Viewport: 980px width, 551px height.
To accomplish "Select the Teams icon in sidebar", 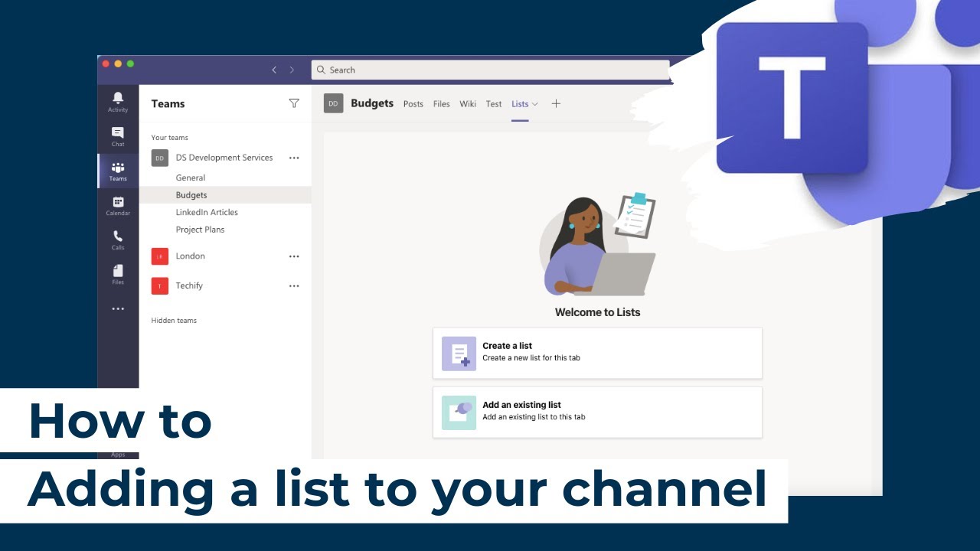I will click(118, 171).
